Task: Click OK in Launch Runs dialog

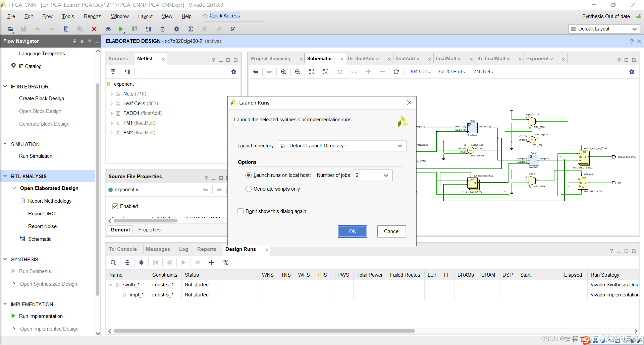Action: click(353, 231)
